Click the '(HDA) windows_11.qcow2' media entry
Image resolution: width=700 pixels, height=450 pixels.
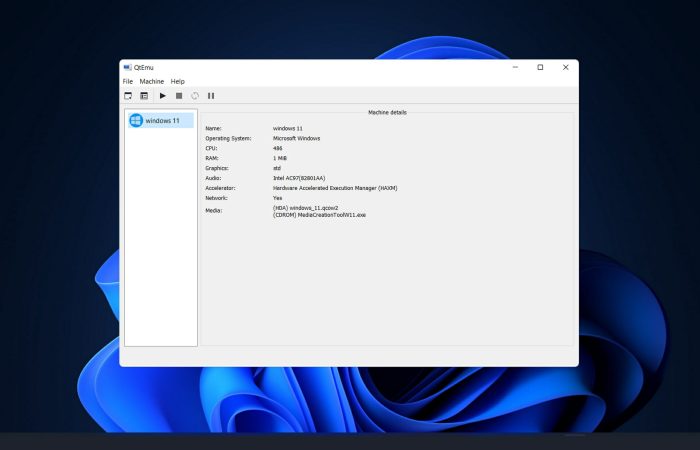tap(305, 208)
